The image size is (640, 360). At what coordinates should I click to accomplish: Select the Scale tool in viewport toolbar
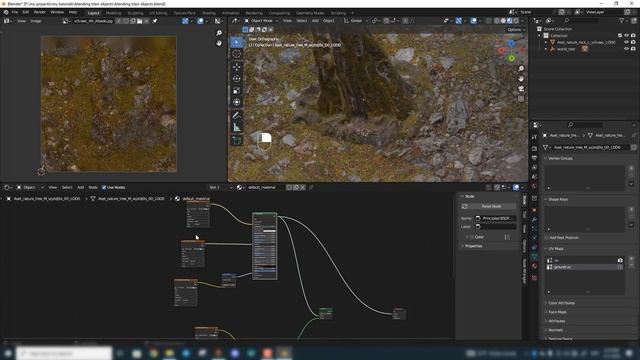coord(236,90)
